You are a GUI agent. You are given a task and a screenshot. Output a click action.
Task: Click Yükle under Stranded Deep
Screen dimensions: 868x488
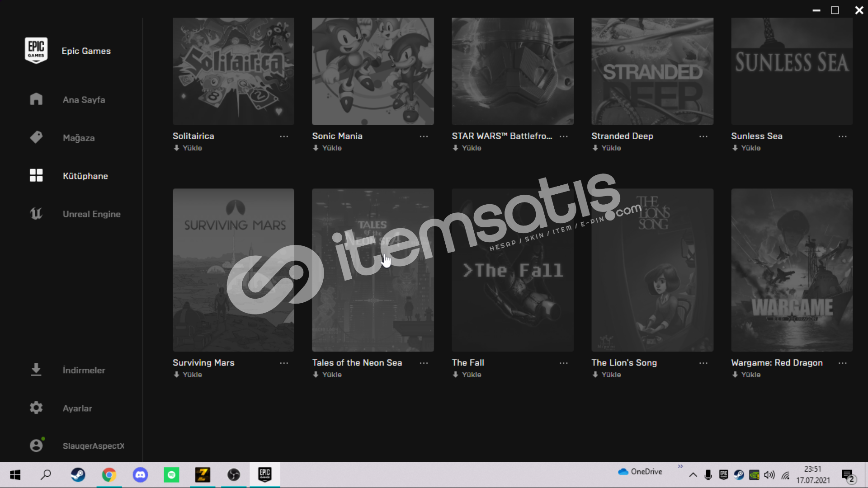pos(607,148)
